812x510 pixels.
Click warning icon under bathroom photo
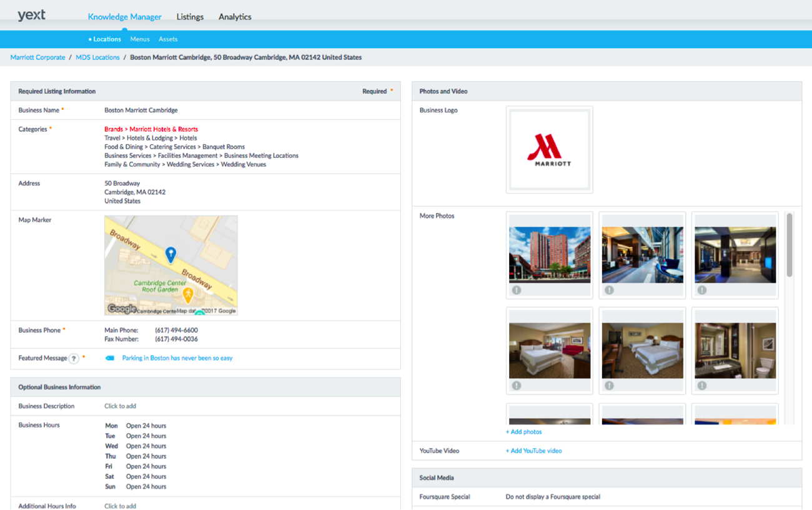[x=702, y=386]
